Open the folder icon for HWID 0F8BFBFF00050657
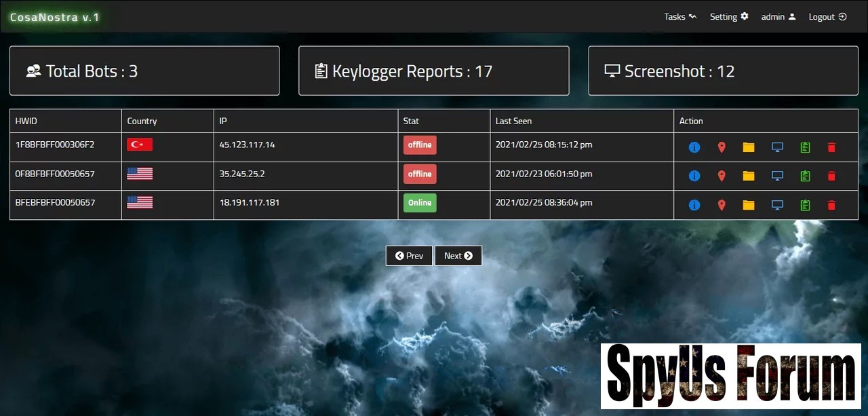868x416 pixels. tap(749, 176)
